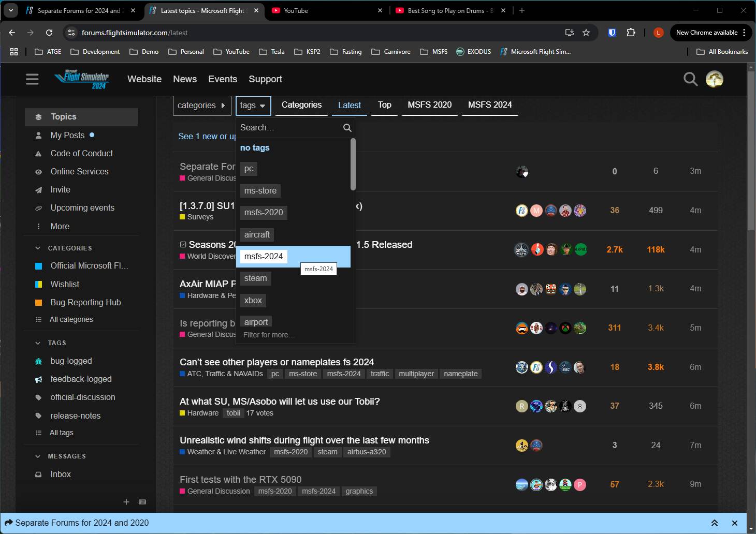756x534 pixels.
Task: Close the tags dropdown button
Action: [253, 106]
